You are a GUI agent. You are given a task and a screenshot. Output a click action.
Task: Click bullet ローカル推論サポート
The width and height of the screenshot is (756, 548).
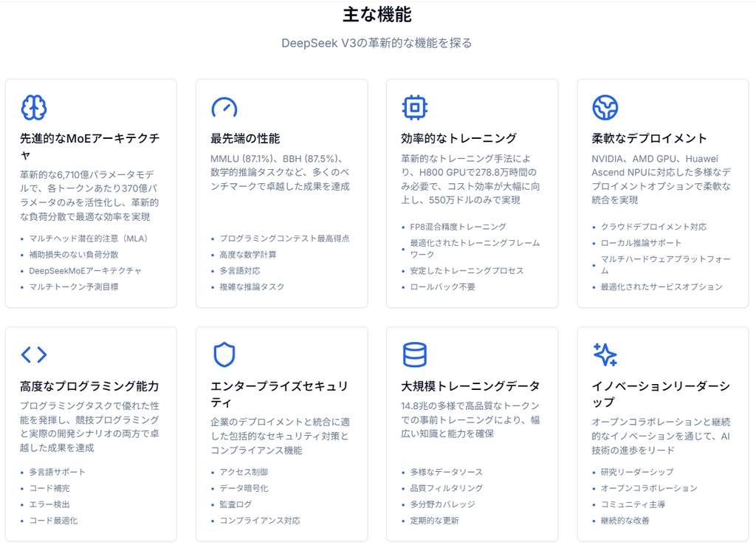(641, 243)
